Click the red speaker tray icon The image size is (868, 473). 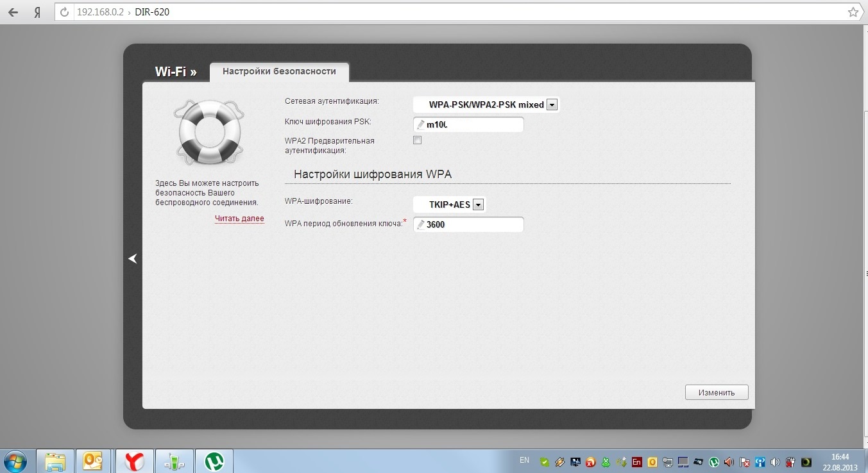(729, 461)
